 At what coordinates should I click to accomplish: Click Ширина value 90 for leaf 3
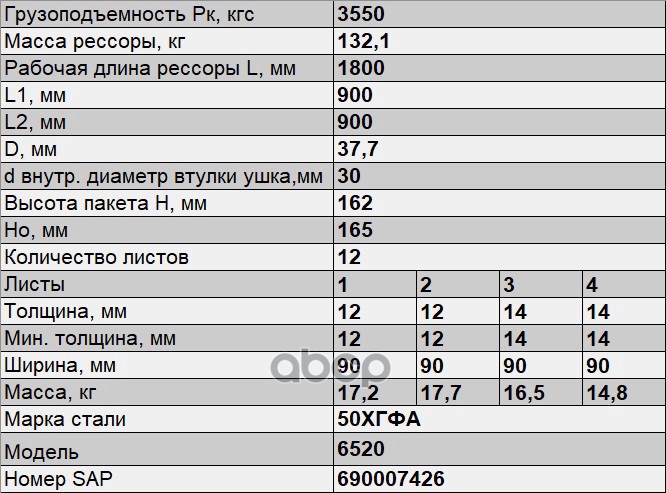[515, 366]
